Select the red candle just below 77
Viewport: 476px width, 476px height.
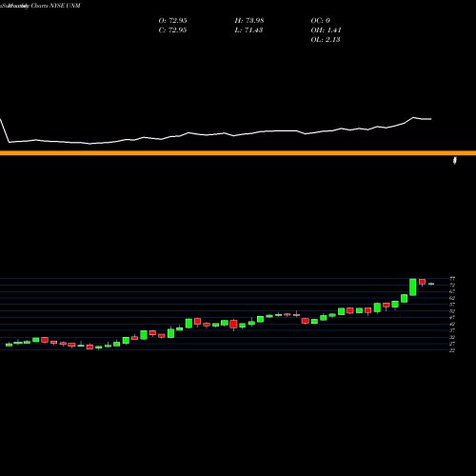pos(422,282)
